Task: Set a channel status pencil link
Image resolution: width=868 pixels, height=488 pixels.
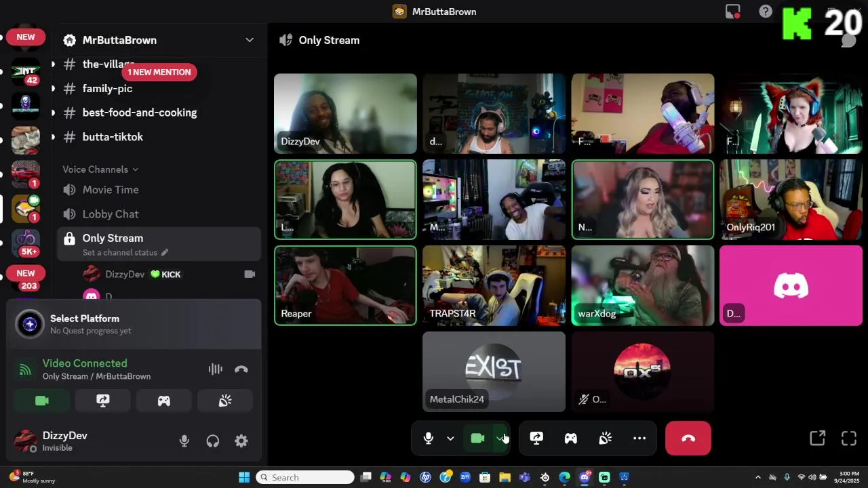Action: coord(125,253)
